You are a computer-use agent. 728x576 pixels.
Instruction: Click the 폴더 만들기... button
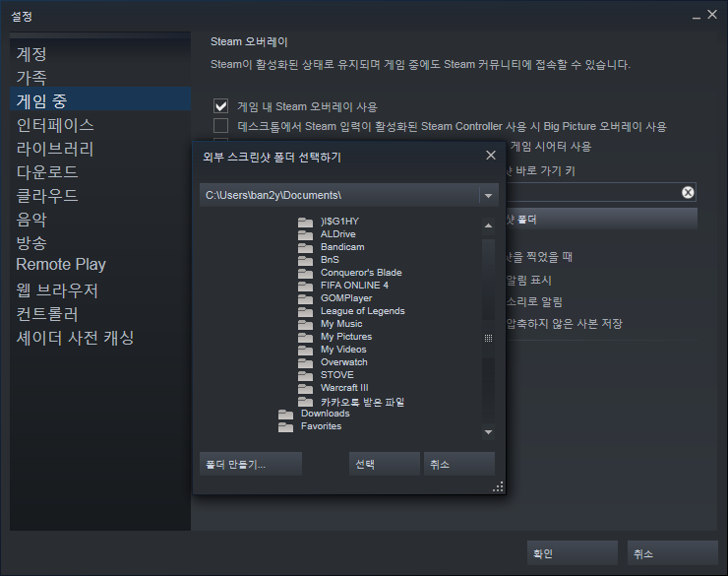(251, 464)
